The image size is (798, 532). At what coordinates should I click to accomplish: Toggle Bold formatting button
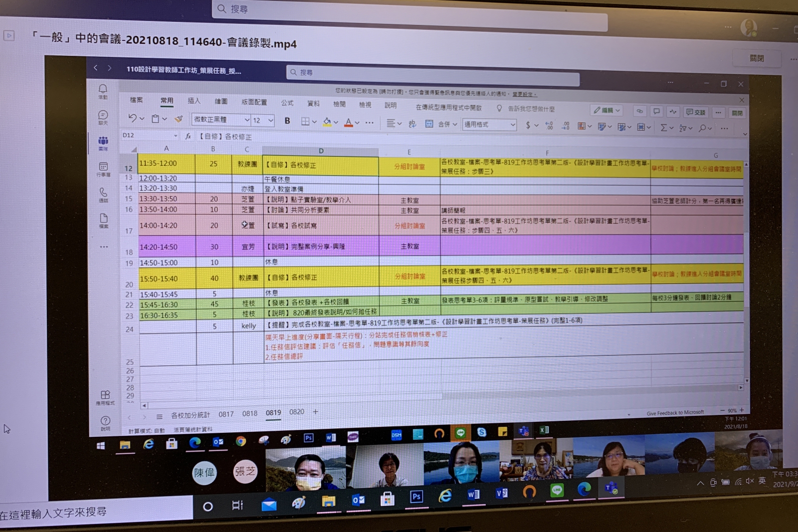click(x=287, y=121)
